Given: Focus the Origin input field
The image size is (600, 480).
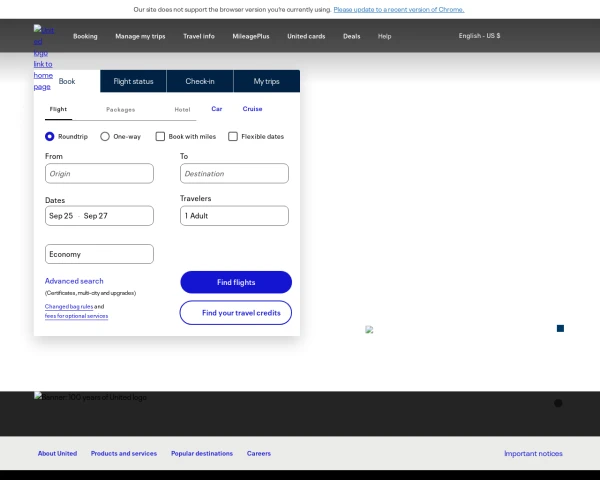Looking at the screenshot, I should 99,173.
